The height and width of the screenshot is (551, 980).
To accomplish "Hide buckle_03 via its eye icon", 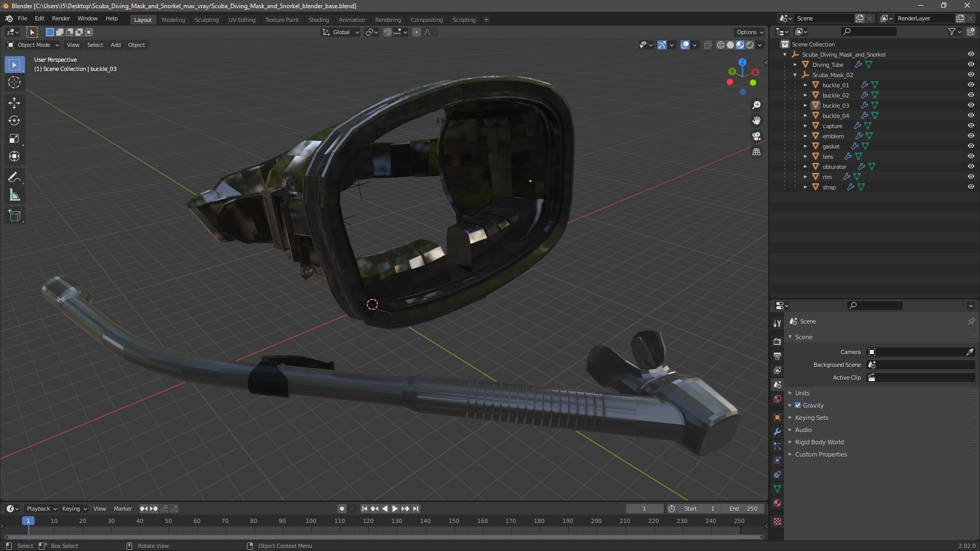I will pos(971,105).
